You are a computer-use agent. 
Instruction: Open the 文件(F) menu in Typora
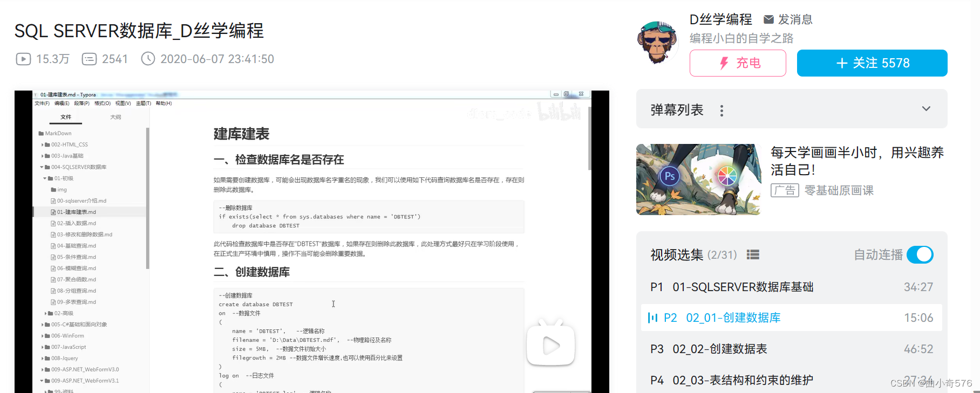coord(42,104)
